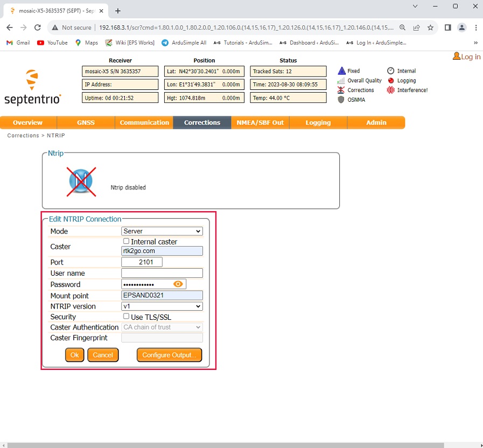Check the Use TLS/SSL checkbox
The image size is (483, 448).
[127, 317]
